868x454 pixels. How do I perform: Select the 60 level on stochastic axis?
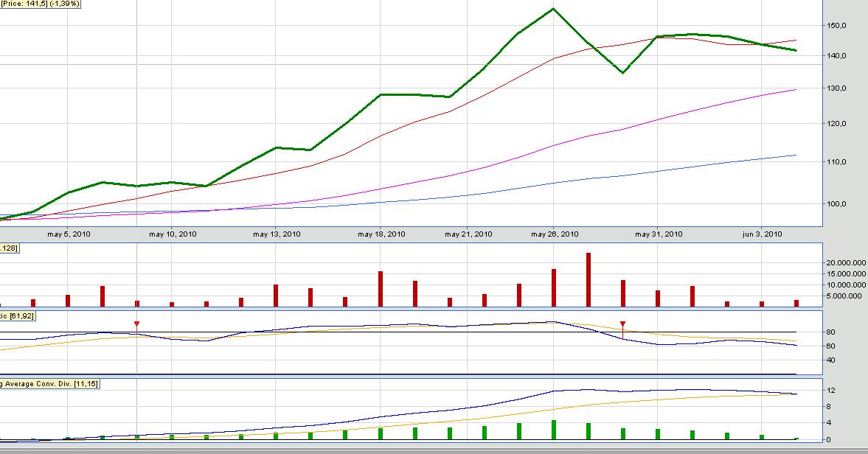click(x=830, y=346)
